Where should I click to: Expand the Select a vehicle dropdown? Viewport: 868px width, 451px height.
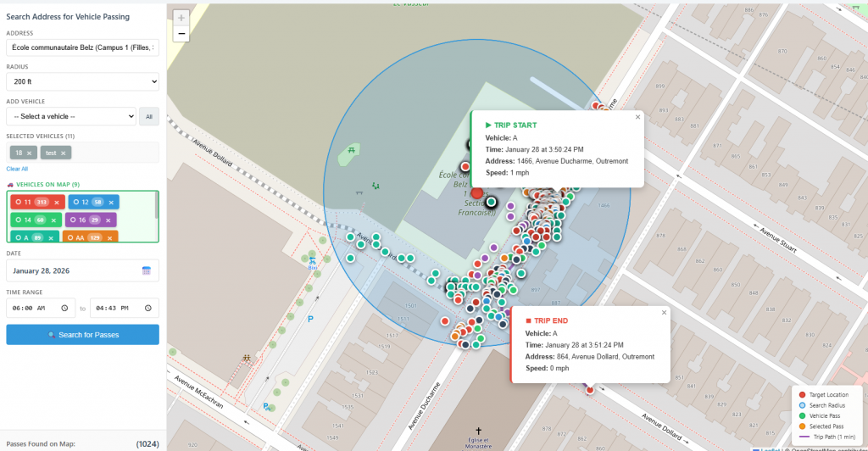tap(71, 116)
